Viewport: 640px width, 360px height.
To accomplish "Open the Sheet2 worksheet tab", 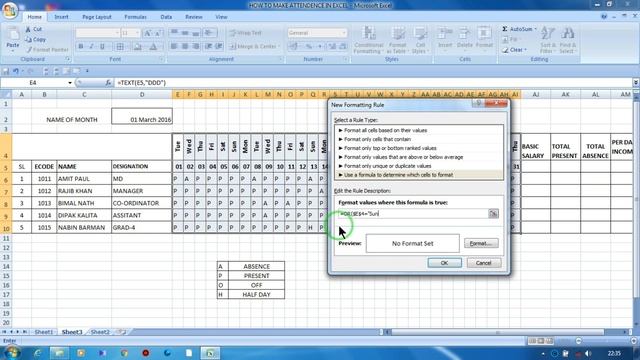I will (100, 332).
